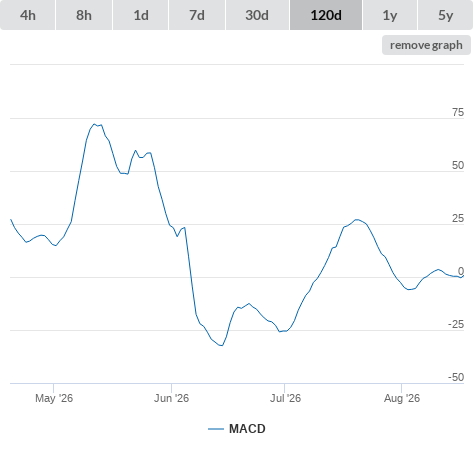Click the 0 y-axis value label
Screen dimensions: 474x455
[461, 271]
